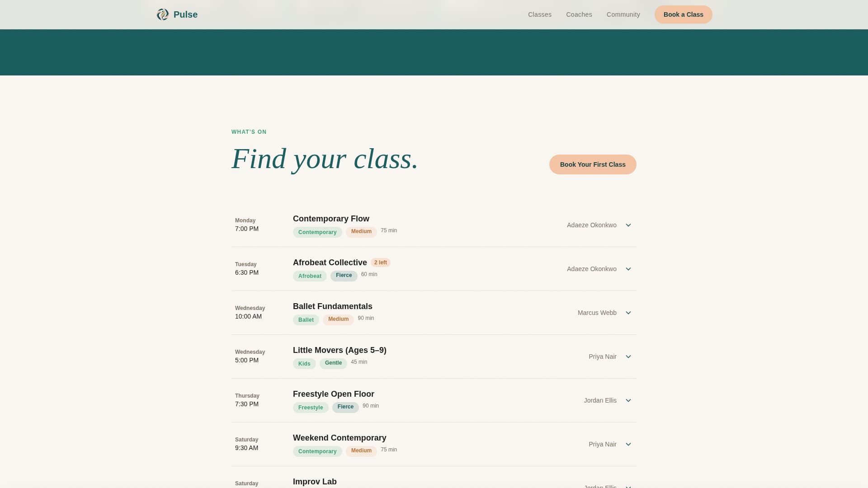Select the Kids category tag
868x488 pixels.
(304, 364)
